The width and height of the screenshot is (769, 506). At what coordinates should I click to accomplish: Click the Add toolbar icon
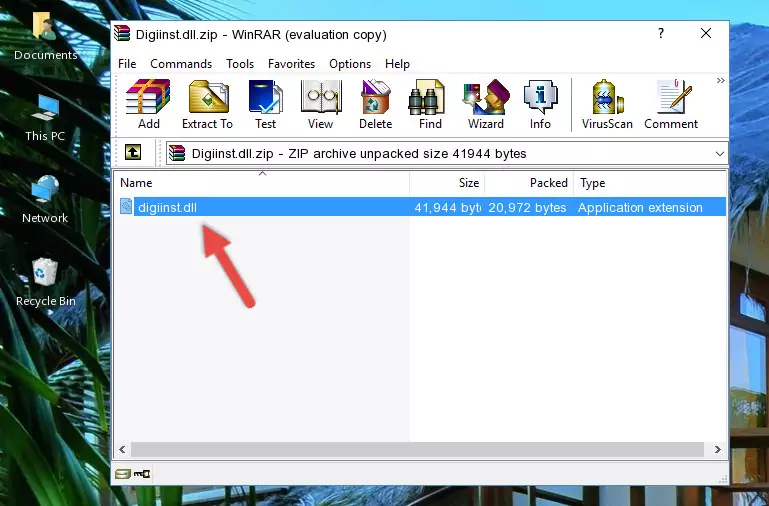tap(148, 104)
